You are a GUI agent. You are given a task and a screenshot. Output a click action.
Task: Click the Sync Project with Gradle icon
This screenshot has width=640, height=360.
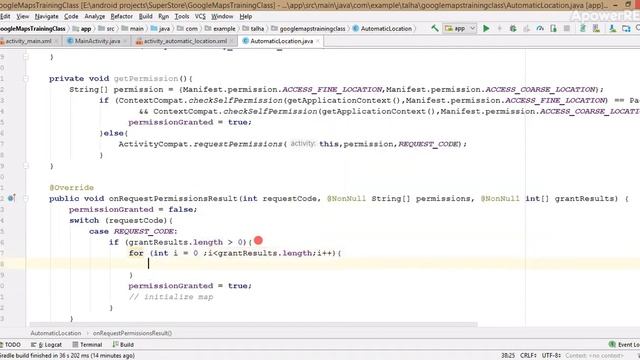583,29
